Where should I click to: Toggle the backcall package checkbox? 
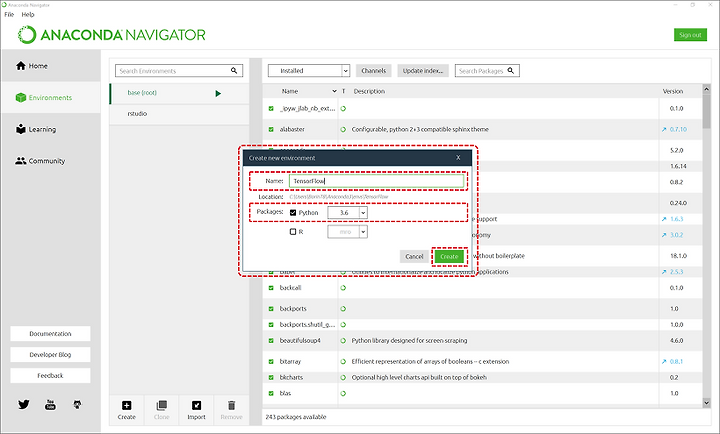coord(271,288)
